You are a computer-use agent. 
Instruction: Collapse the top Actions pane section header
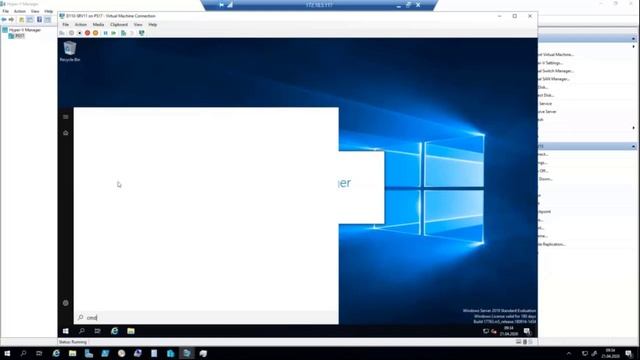point(633,39)
